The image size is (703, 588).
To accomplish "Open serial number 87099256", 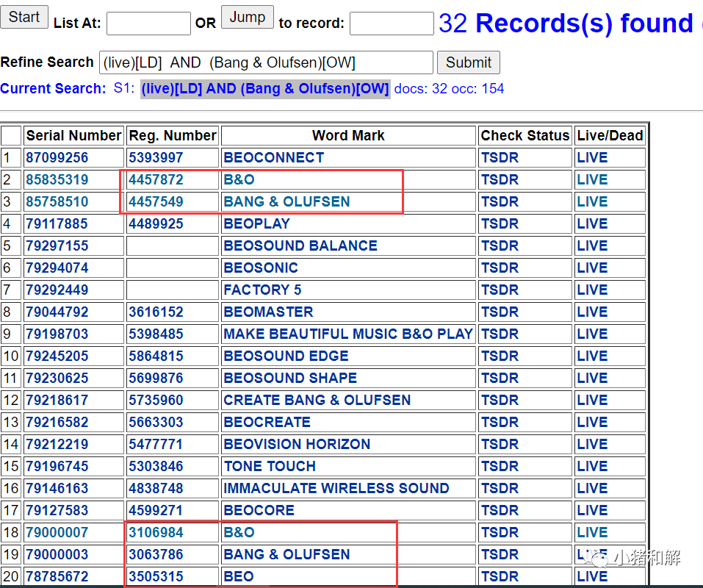I will 57,157.
